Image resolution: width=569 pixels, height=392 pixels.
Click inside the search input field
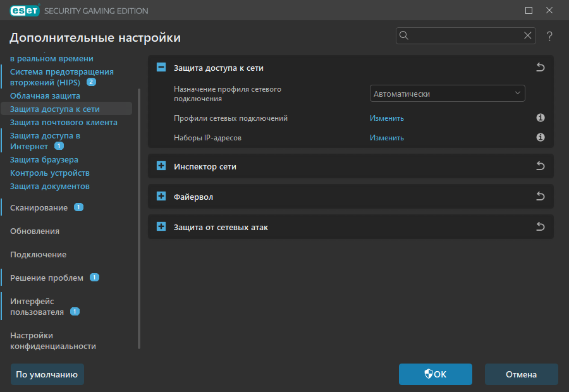[x=465, y=35]
